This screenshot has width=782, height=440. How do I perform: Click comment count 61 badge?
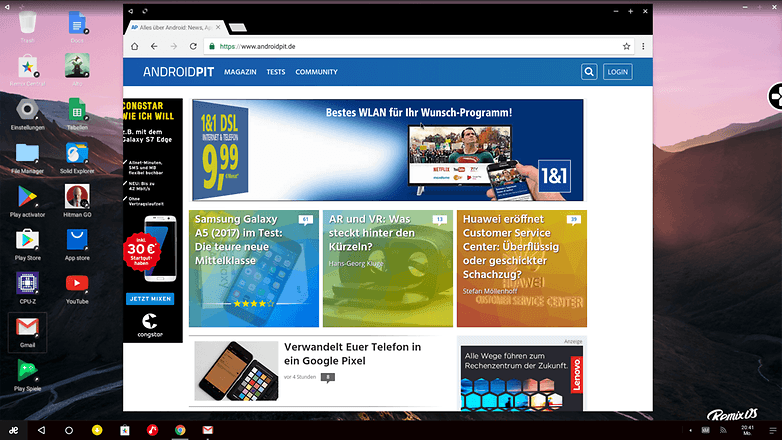tap(306, 220)
